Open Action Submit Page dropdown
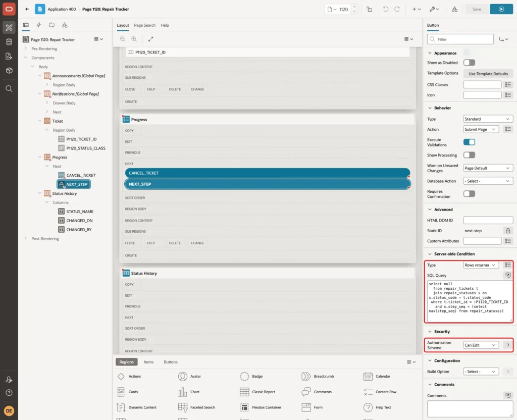517x420 pixels. click(481, 129)
